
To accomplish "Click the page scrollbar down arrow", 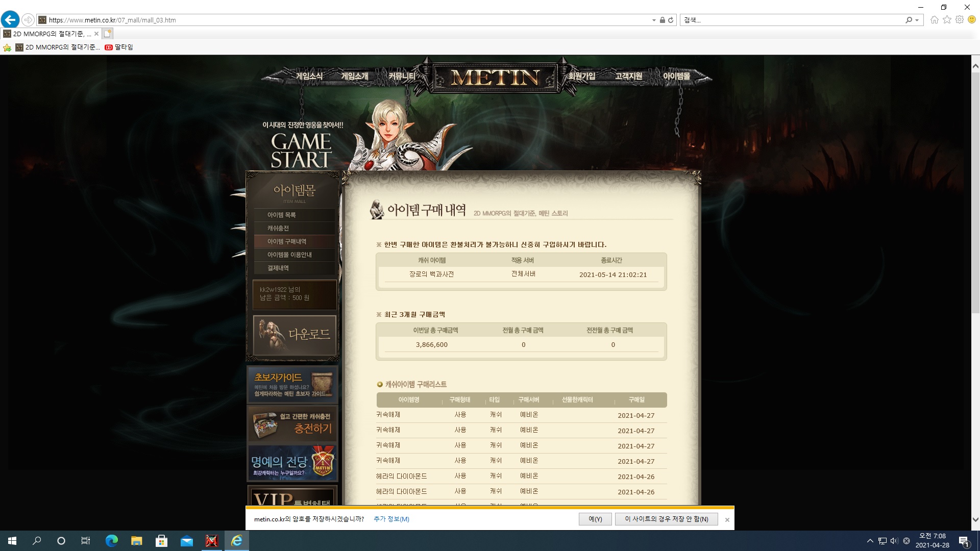I will click(975, 519).
